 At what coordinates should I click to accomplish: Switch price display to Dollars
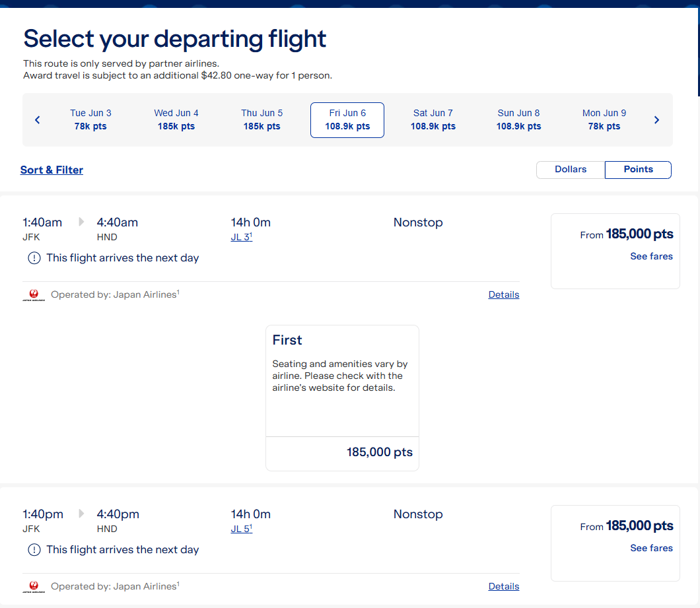[571, 170]
